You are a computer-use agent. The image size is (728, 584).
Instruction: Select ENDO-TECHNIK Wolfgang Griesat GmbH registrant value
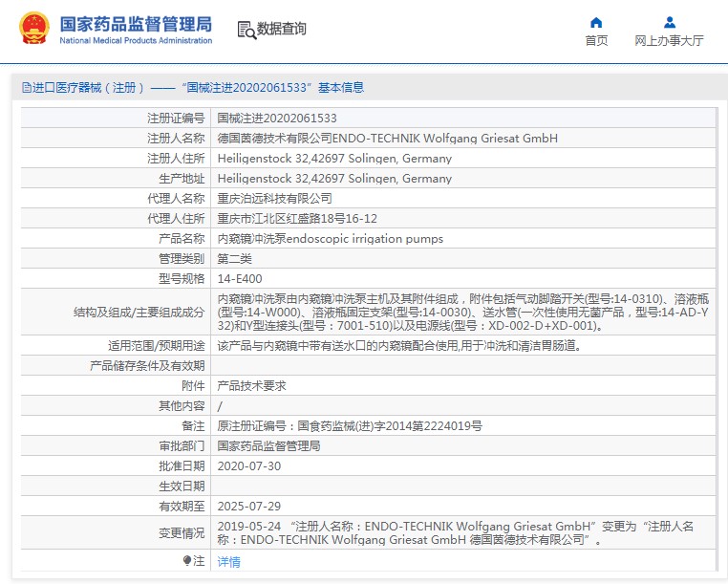click(388, 138)
